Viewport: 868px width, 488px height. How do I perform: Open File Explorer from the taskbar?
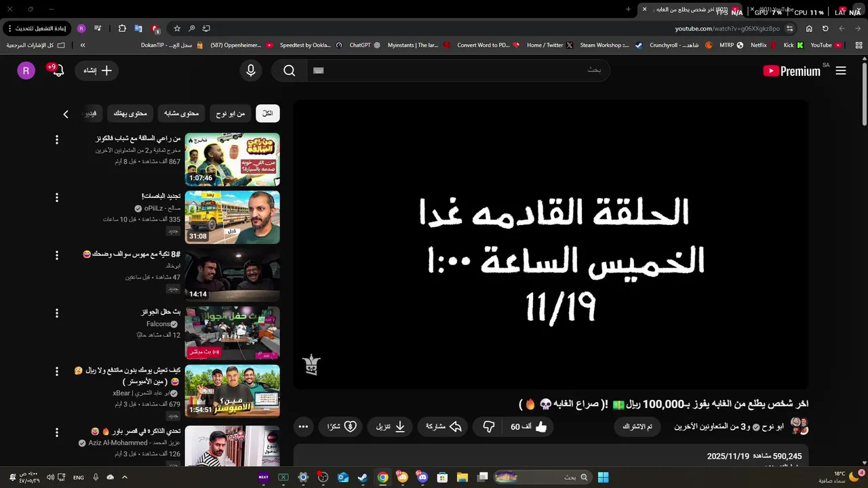462,477
